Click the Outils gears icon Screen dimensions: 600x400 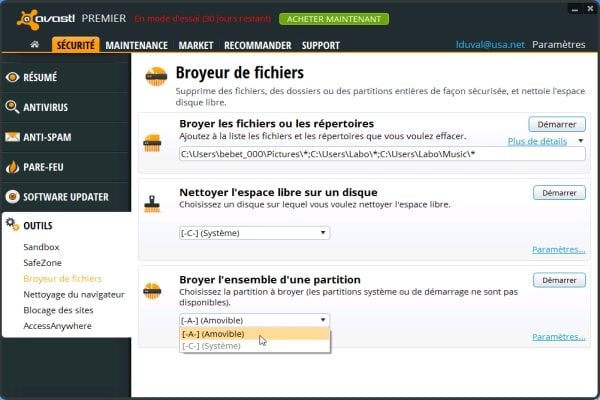(12, 225)
